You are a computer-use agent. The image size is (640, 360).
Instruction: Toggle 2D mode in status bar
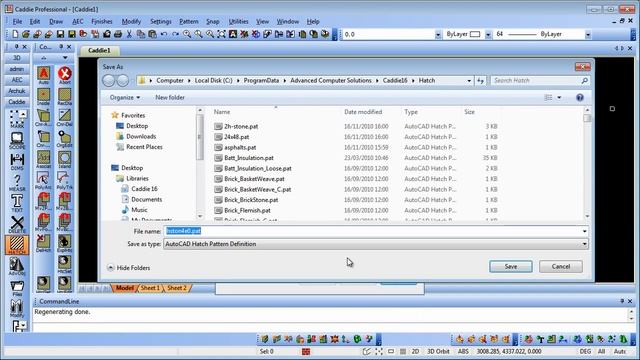416,351
